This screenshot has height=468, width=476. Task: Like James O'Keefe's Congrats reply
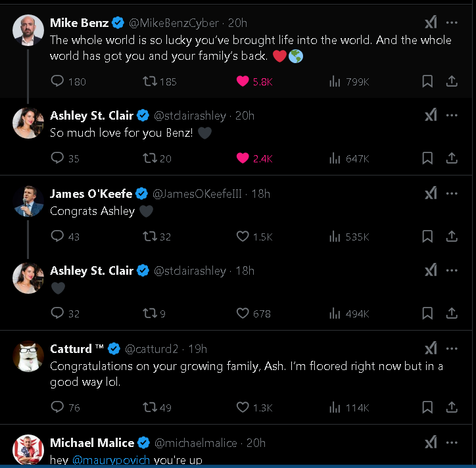click(x=243, y=237)
